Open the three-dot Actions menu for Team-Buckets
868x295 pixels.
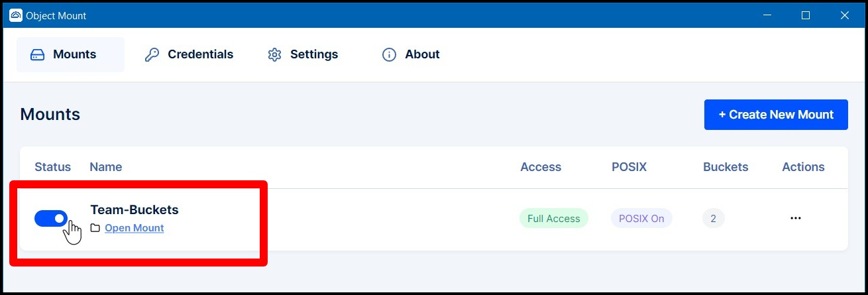tap(796, 218)
